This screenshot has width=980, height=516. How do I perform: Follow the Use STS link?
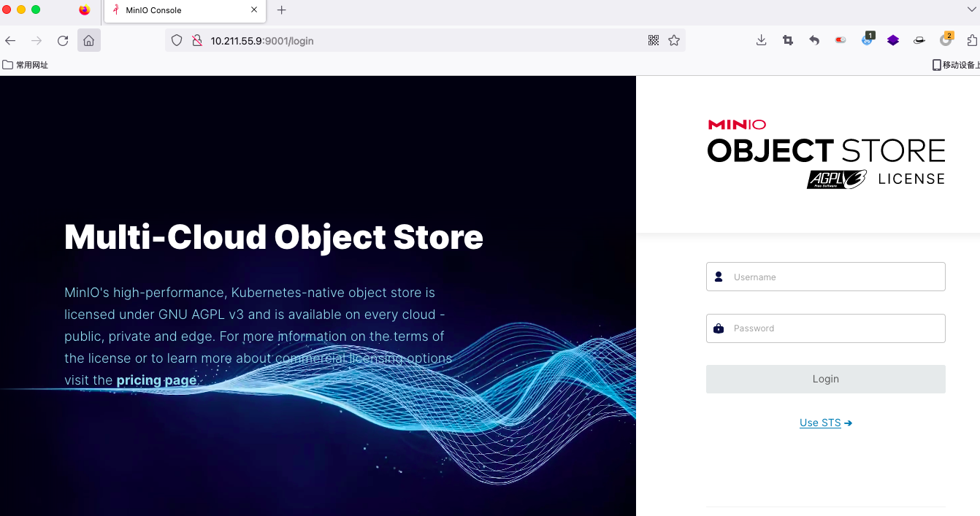coord(825,423)
